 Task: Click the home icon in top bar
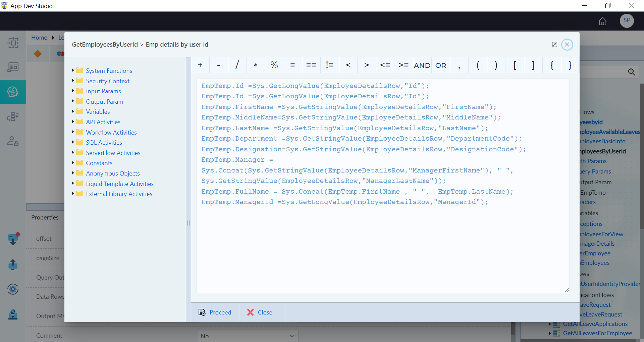[603, 21]
